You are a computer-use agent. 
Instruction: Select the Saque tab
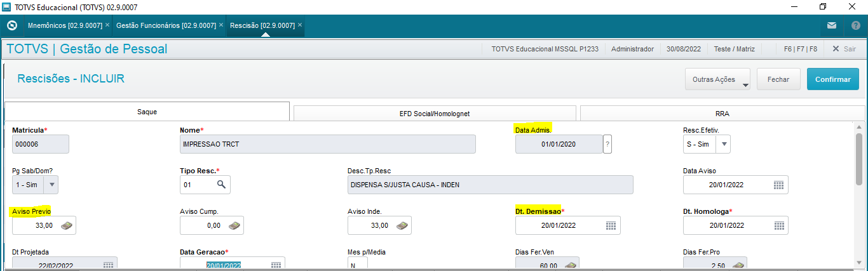pos(147,112)
